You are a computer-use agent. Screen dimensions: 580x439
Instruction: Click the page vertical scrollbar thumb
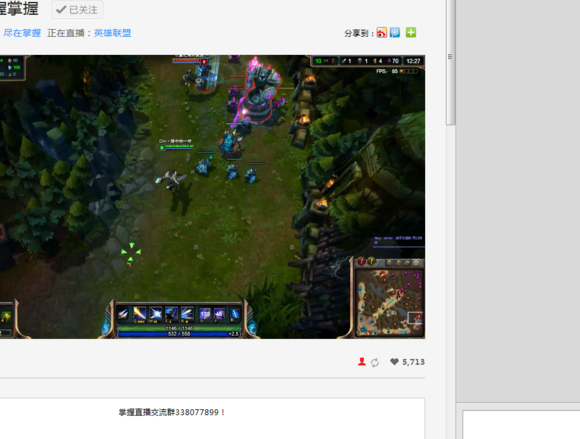451,62
